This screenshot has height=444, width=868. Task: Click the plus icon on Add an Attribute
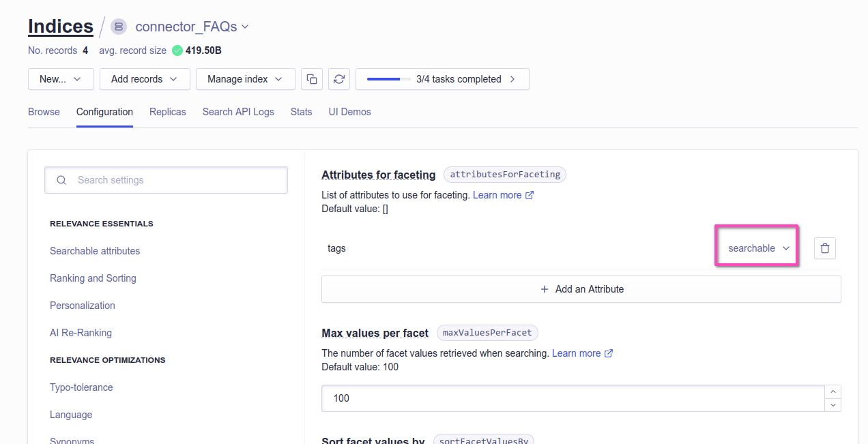[x=544, y=288]
